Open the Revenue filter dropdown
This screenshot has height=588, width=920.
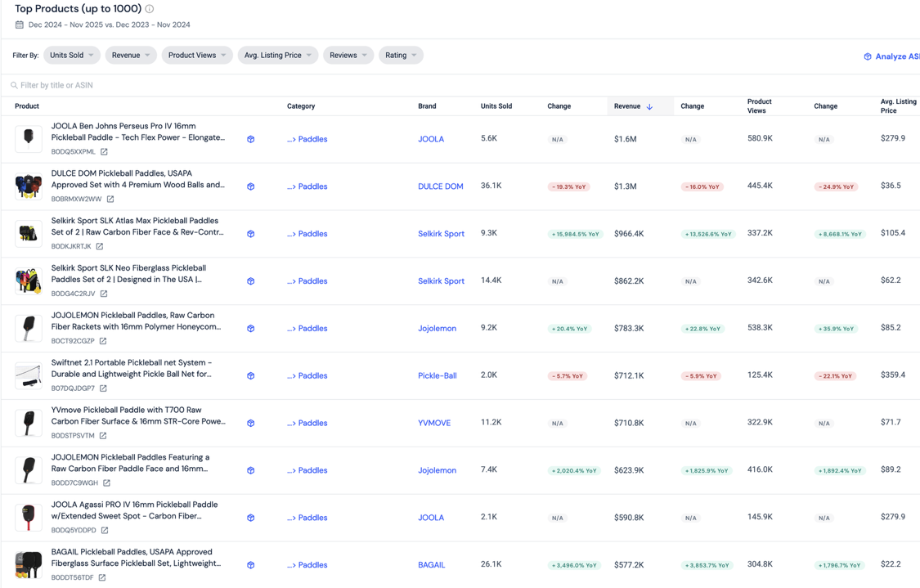click(x=131, y=55)
